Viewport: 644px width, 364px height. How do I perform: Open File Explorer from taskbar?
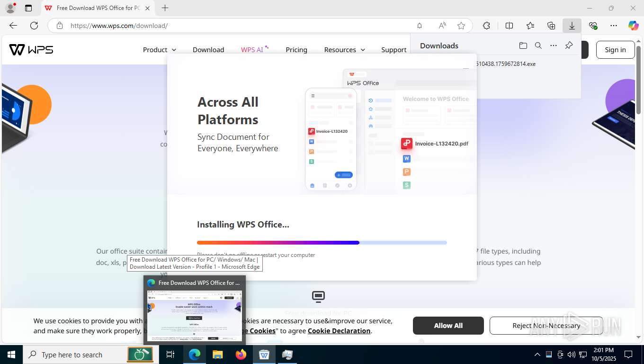pyautogui.click(x=218, y=355)
